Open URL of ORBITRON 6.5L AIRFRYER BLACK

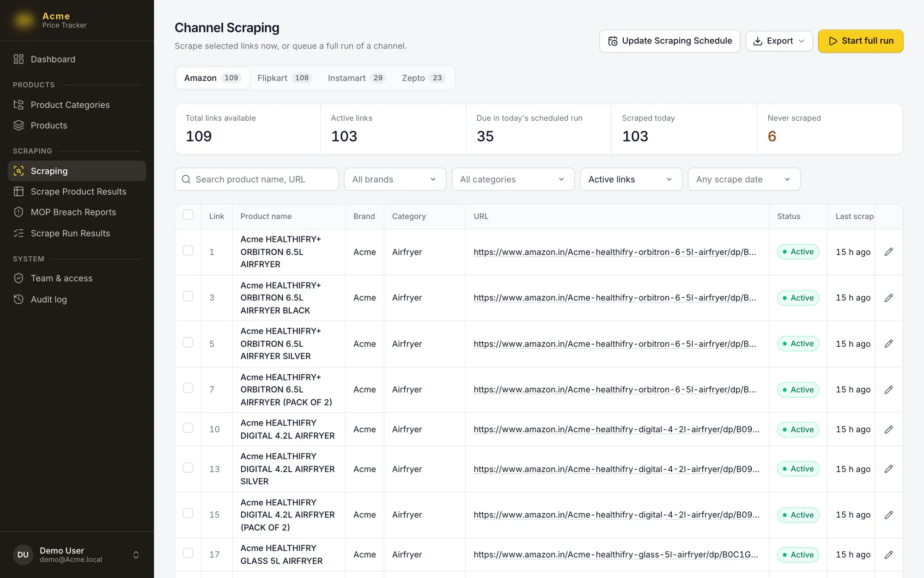[x=614, y=298]
